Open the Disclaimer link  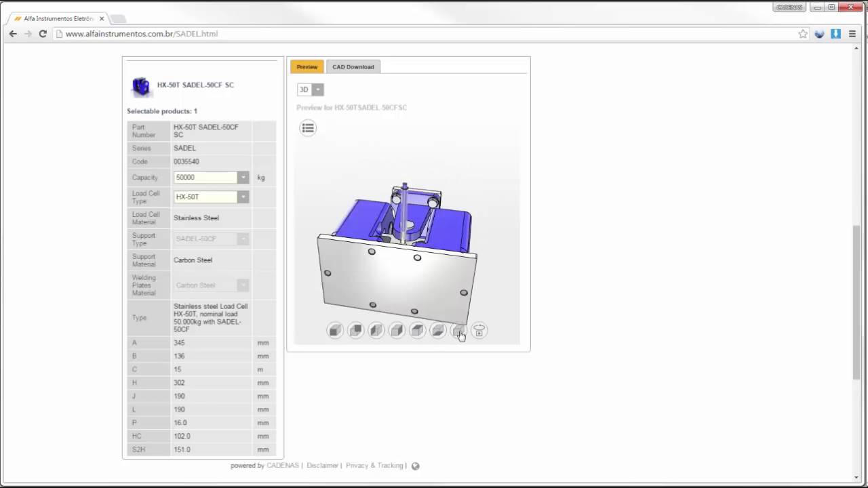322,466
